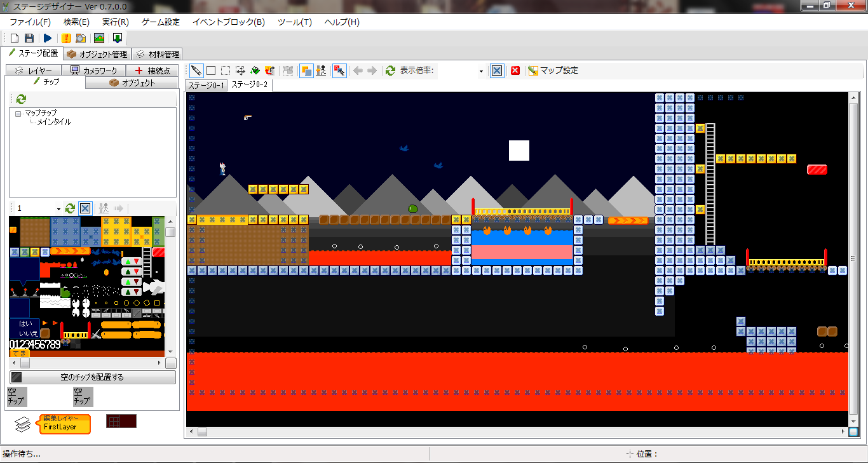Select the paint bucket fill tool

[255, 70]
